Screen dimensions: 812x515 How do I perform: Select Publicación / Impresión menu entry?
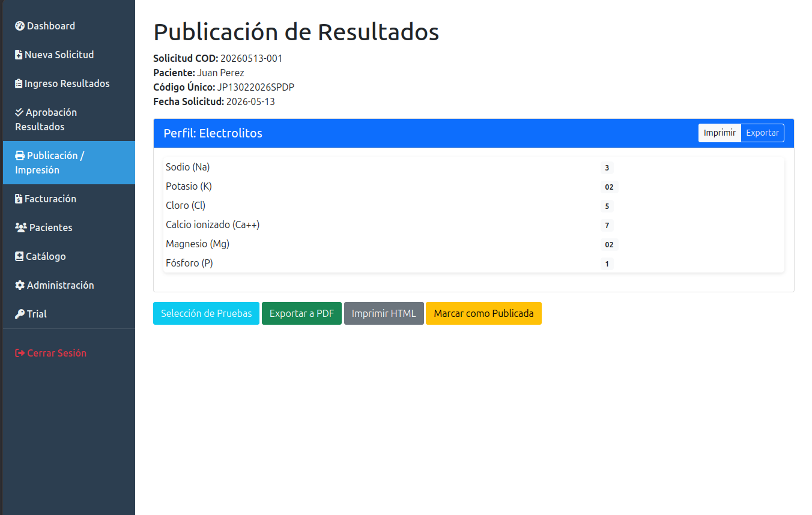(x=69, y=163)
